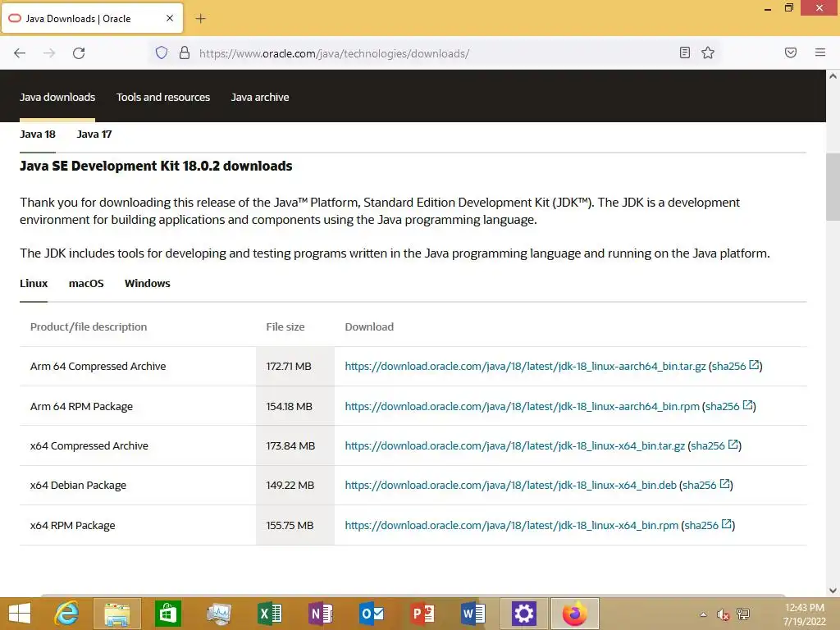View site security via the padlock icon
Image resolution: width=840 pixels, height=630 pixels.
(x=185, y=52)
